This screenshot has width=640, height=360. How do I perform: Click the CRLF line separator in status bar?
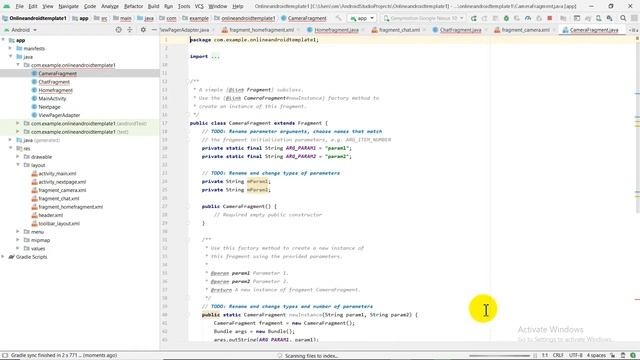click(558, 356)
